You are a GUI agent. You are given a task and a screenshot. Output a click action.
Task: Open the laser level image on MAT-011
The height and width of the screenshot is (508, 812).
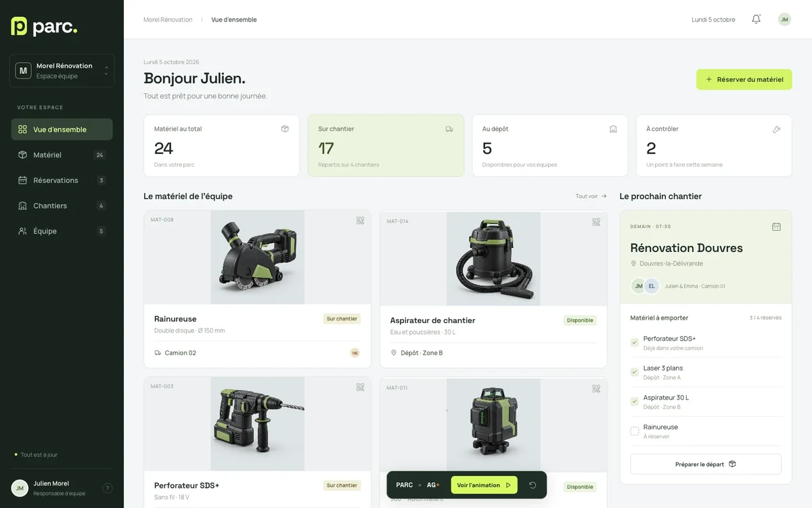(493, 425)
